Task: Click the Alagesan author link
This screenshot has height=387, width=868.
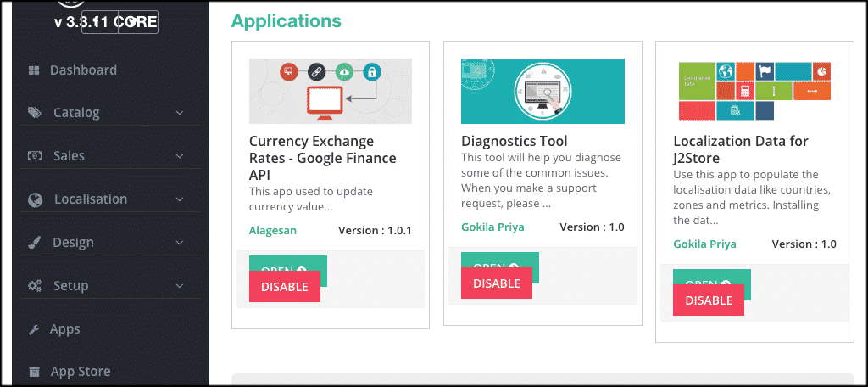Action: point(273,231)
